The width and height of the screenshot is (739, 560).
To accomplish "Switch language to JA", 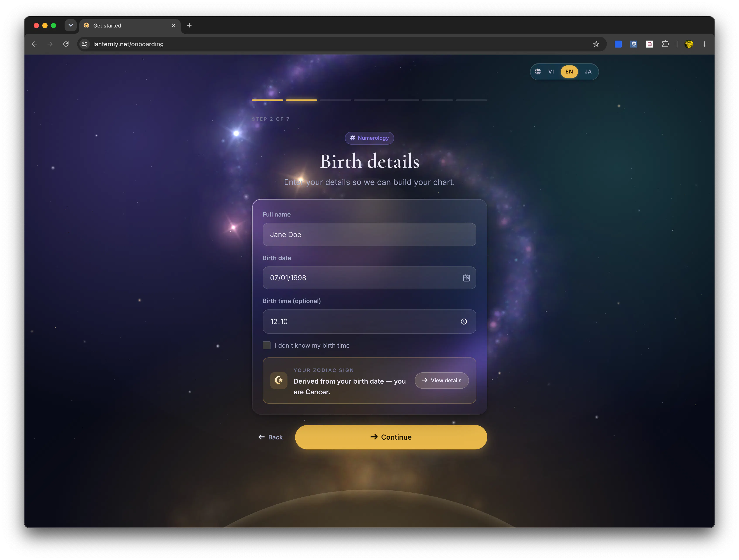I will click(x=588, y=72).
